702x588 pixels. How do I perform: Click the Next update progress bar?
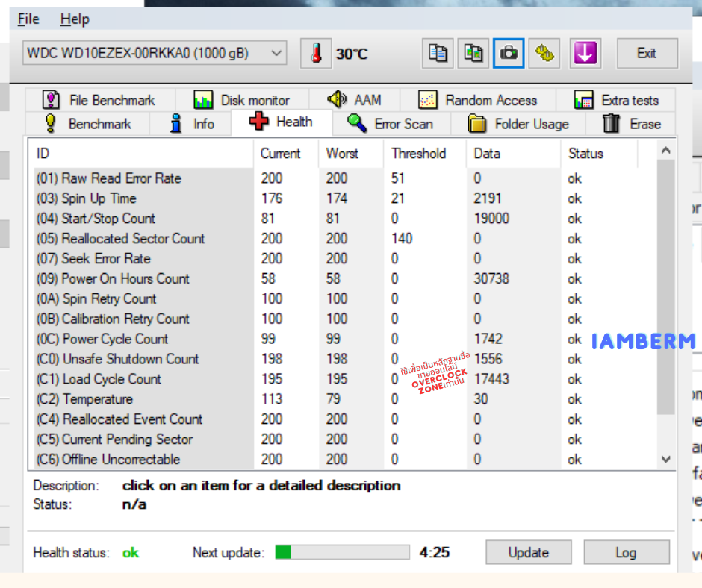pos(342,553)
